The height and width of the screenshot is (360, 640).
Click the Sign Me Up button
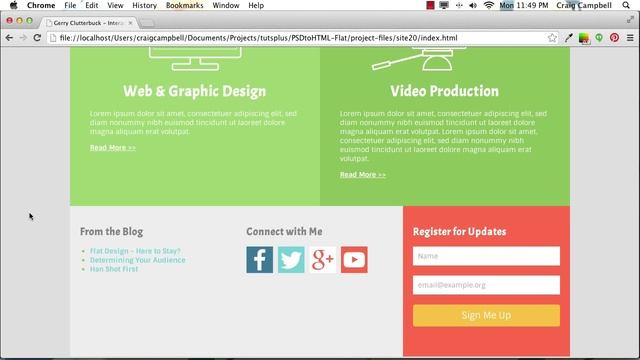pos(486,315)
